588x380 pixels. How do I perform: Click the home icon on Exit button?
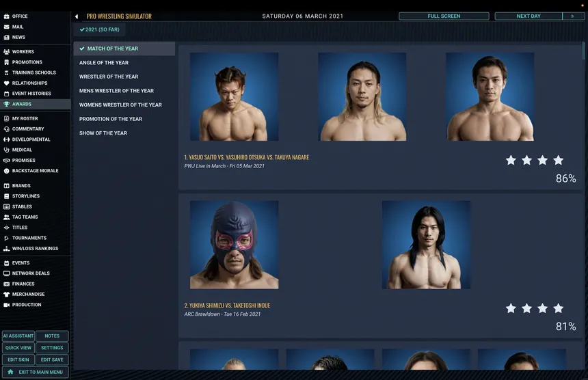10,372
